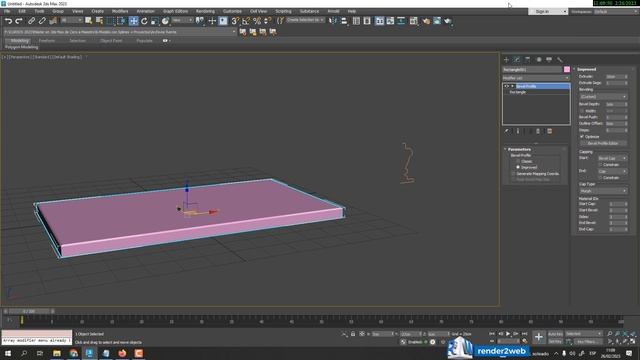Enable Generate Mapping Coords checkbox

point(513,174)
